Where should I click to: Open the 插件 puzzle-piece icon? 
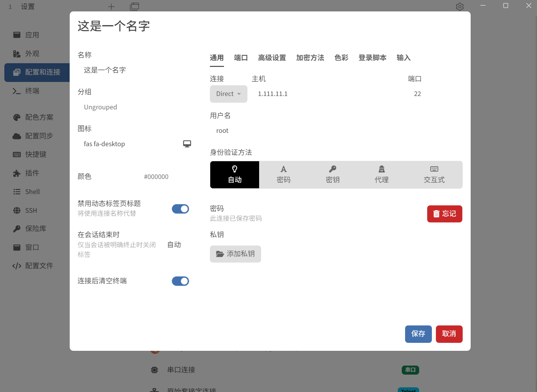pyautogui.click(x=17, y=173)
